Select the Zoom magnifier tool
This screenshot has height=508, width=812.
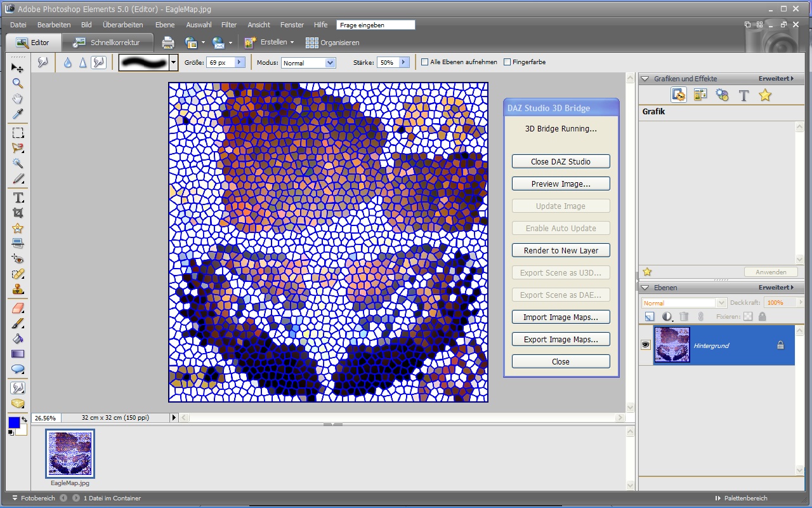click(x=18, y=83)
